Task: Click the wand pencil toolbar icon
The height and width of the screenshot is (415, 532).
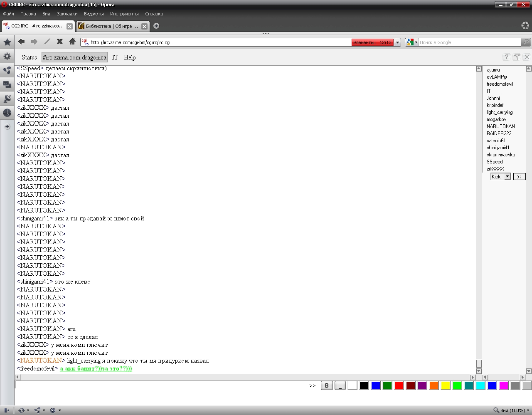Action: (47, 42)
